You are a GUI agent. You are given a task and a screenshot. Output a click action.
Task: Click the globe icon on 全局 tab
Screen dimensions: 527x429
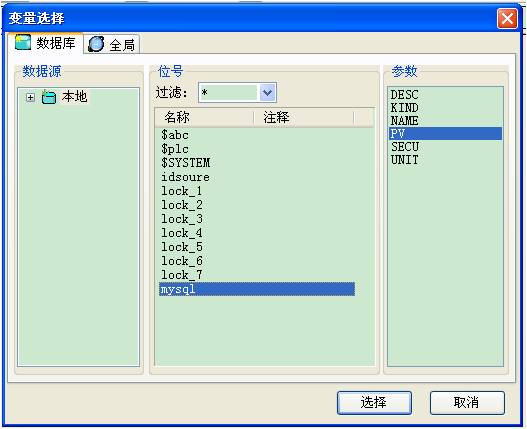tap(96, 44)
